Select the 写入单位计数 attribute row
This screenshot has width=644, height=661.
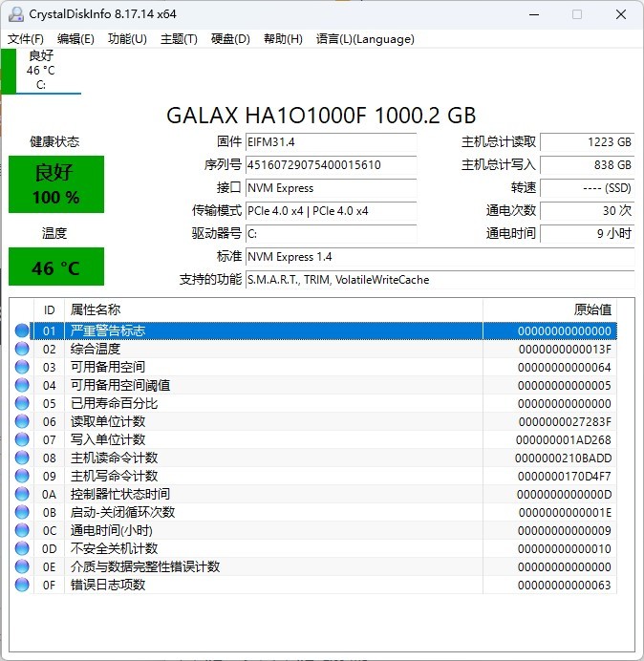[313, 439]
